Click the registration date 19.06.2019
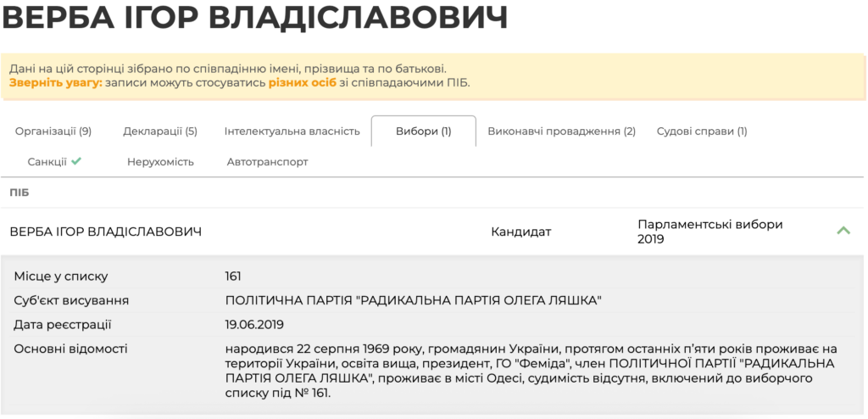 (x=254, y=325)
